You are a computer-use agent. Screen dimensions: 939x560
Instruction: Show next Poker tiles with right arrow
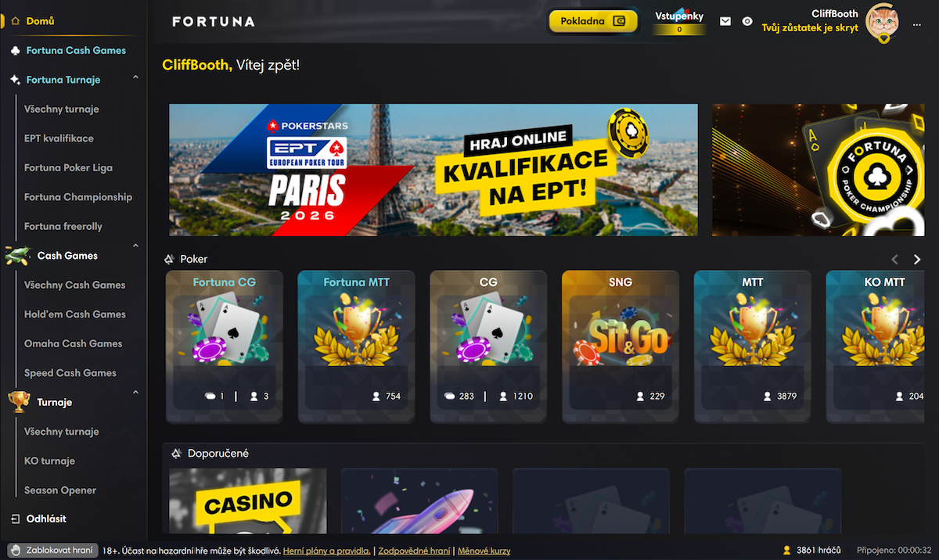pyautogui.click(x=917, y=260)
